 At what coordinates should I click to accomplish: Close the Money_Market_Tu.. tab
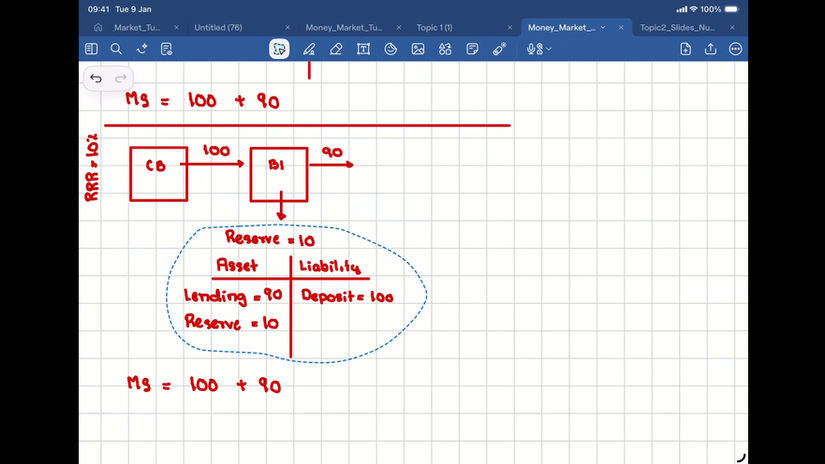tap(398, 27)
